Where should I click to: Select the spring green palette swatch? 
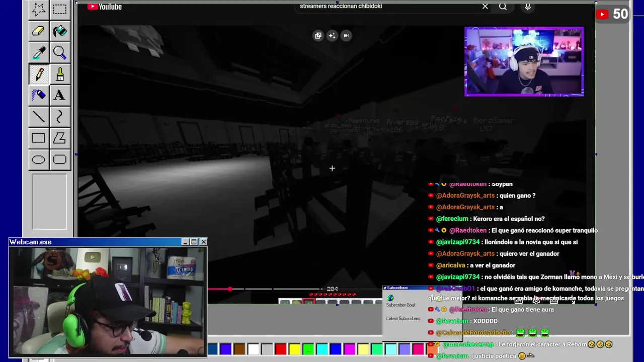(377, 349)
